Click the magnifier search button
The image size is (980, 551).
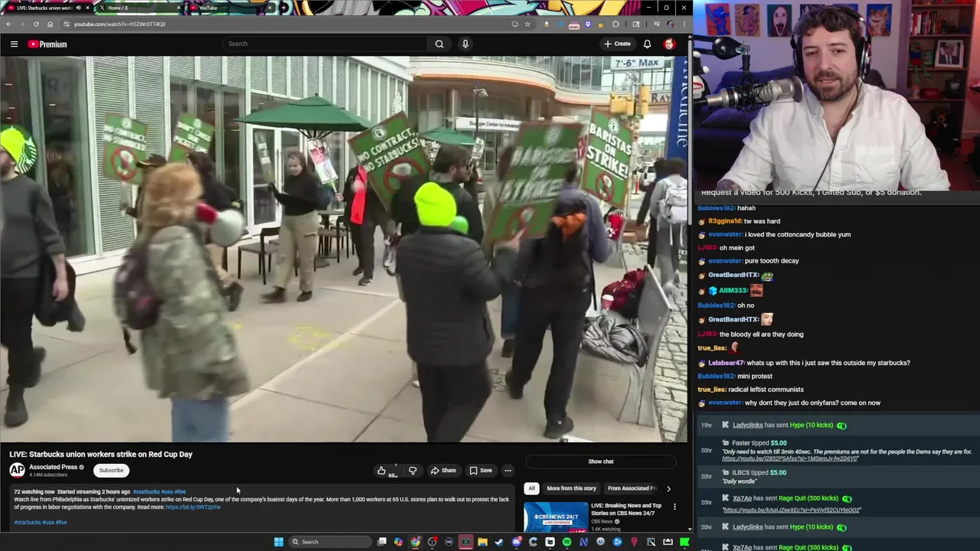click(x=439, y=44)
